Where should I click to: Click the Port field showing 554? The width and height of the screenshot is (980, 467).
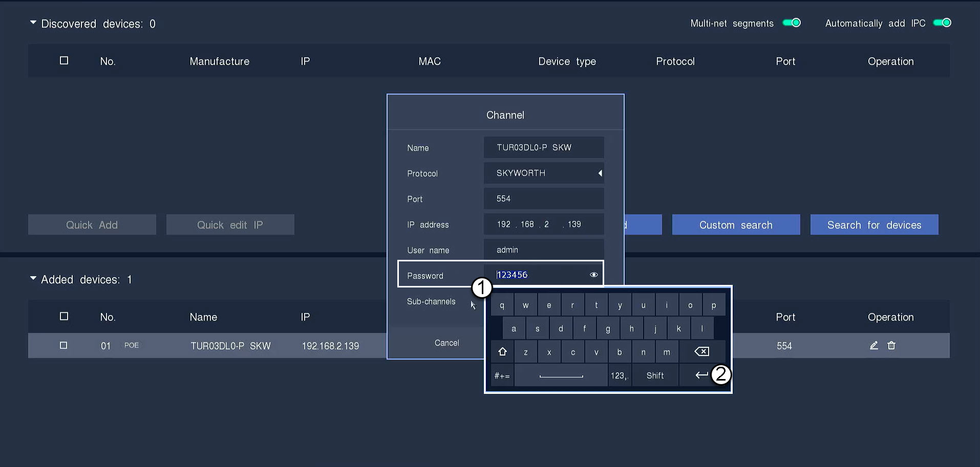click(544, 198)
